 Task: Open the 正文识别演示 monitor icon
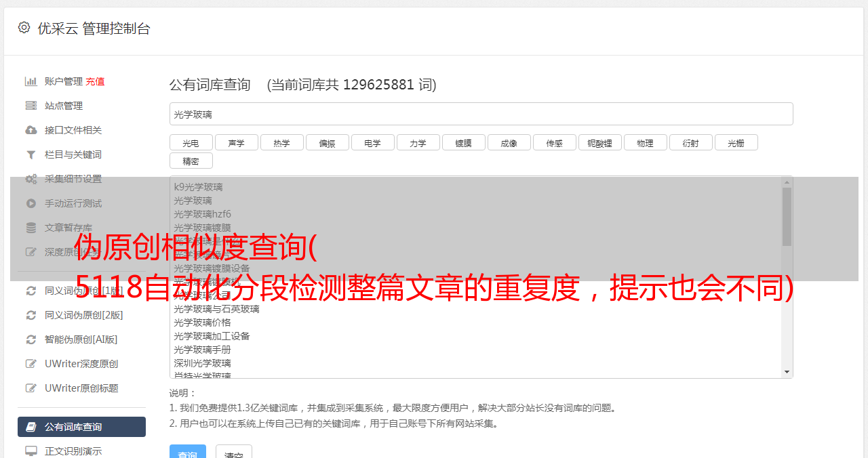coord(31,451)
